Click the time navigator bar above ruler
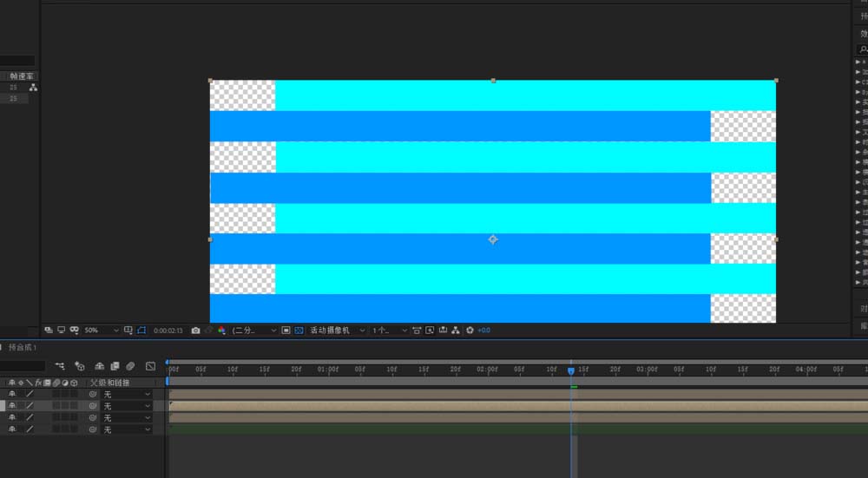 coord(517,362)
